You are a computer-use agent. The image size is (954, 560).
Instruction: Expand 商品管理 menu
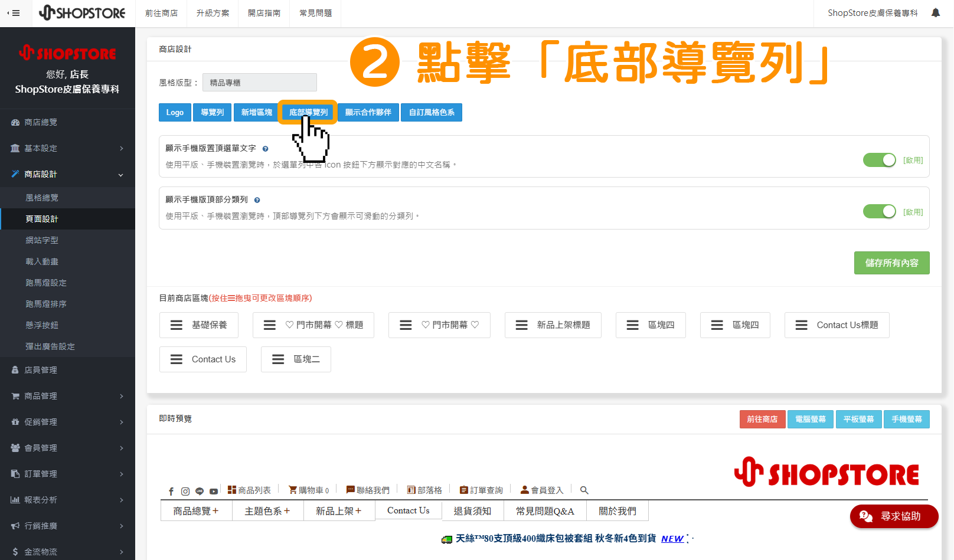[x=67, y=396]
